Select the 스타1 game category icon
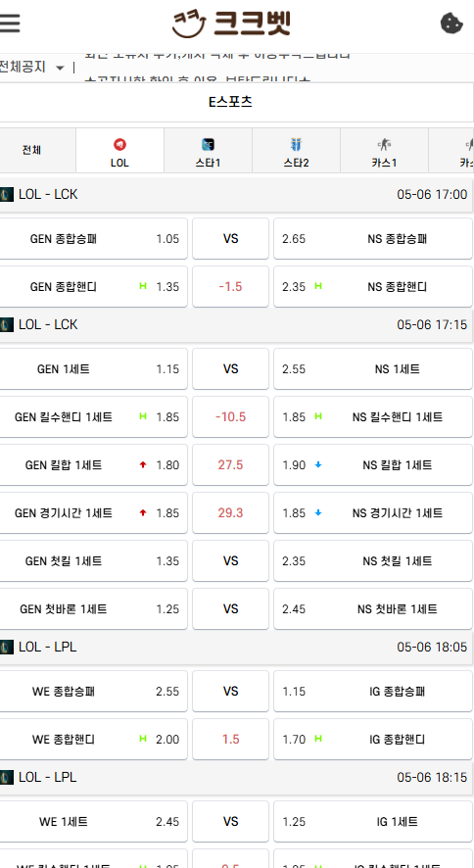The width and height of the screenshot is (474, 868). point(208,145)
